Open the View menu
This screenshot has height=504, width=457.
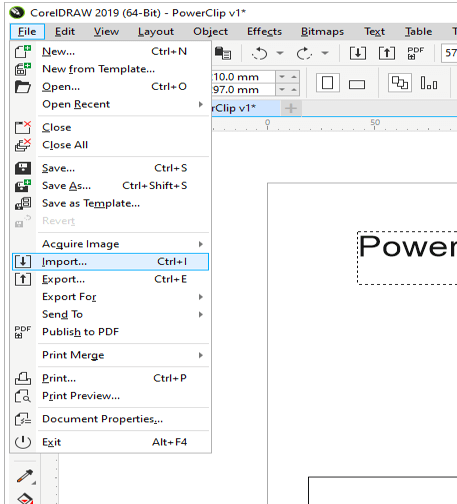(106, 32)
